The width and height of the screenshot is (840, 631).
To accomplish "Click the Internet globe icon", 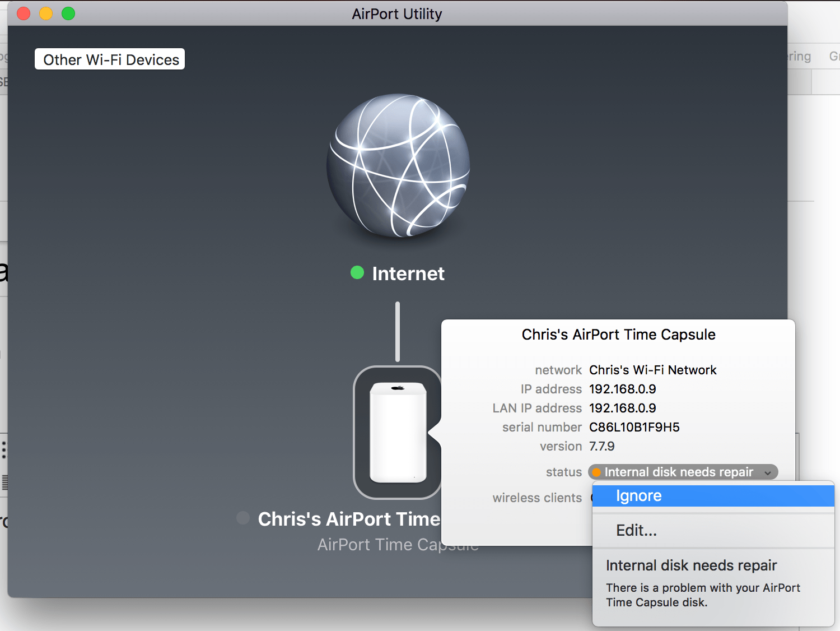I will pyautogui.click(x=397, y=166).
